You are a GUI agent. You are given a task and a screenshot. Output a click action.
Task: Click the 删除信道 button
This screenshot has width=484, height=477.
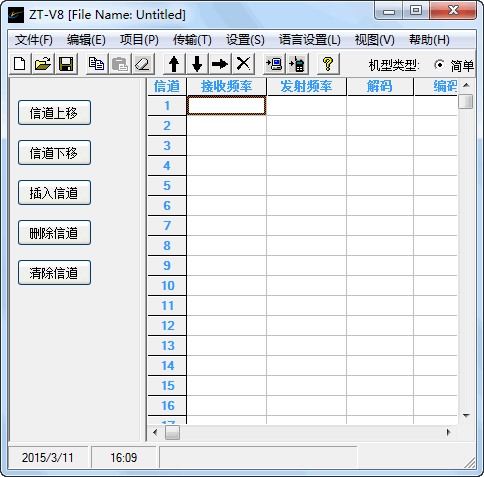pos(54,233)
